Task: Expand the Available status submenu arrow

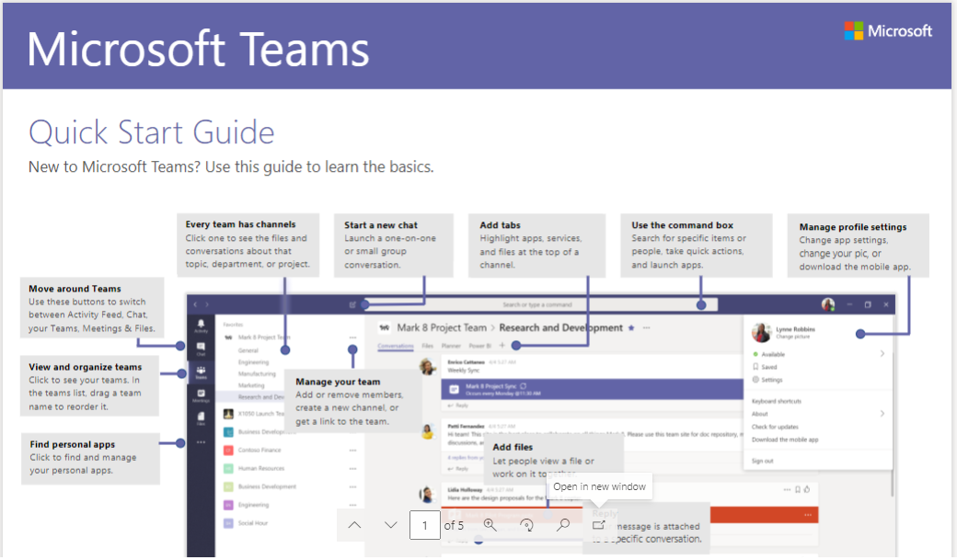Action: tap(882, 353)
